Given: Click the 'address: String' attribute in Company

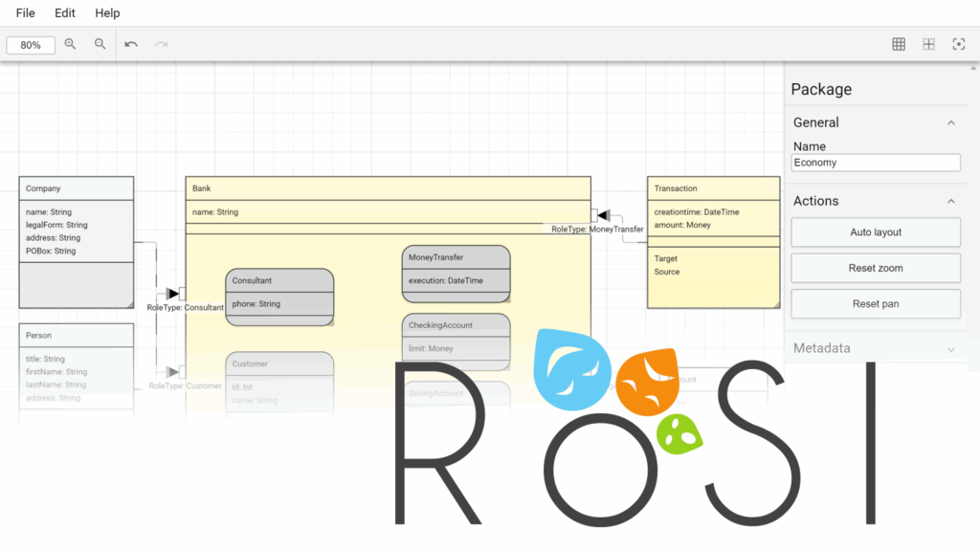Looking at the screenshot, I should pos(54,238).
